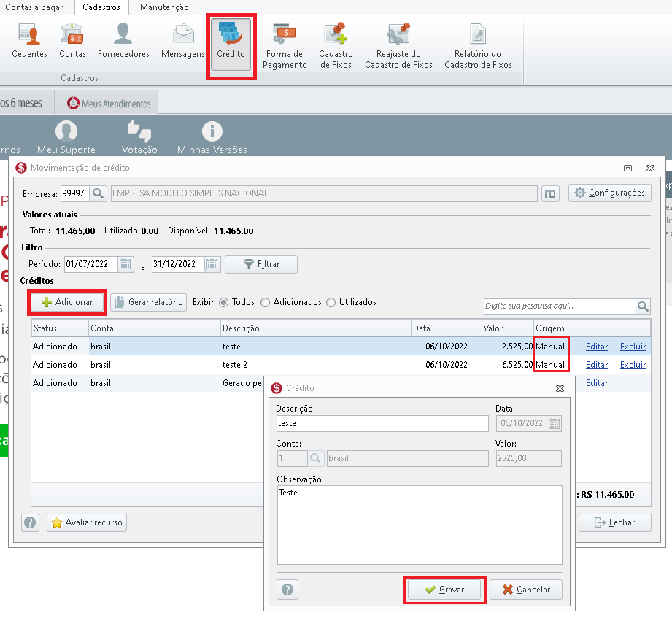Screen dimensions: 672x618
Task: Open the end date calendar picker
Action: tap(212, 264)
